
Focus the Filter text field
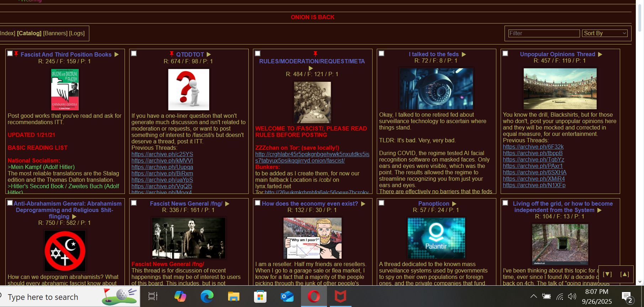click(544, 33)
